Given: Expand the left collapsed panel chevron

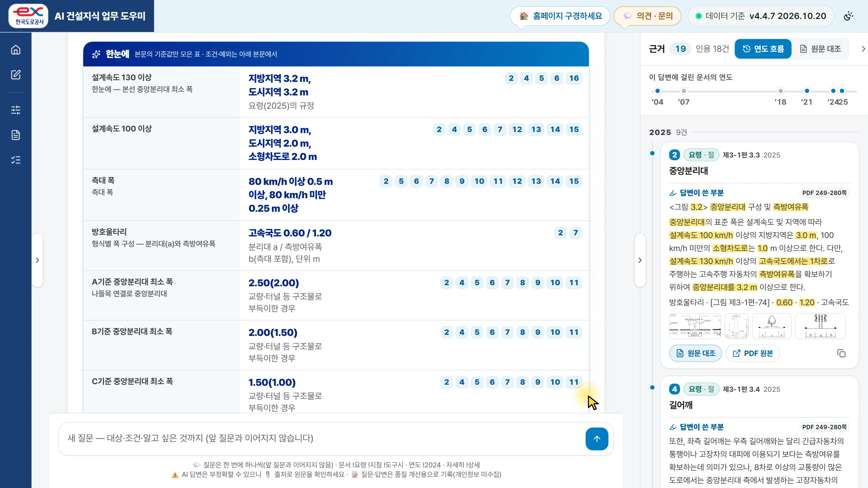Looking at the screenshot, I should [37, 260].
